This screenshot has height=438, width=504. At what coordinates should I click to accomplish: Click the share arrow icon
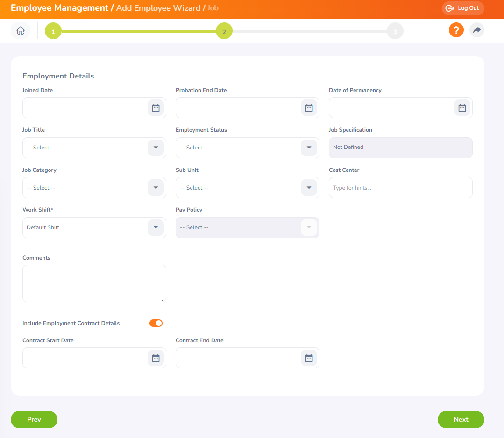tap(476, 29)
